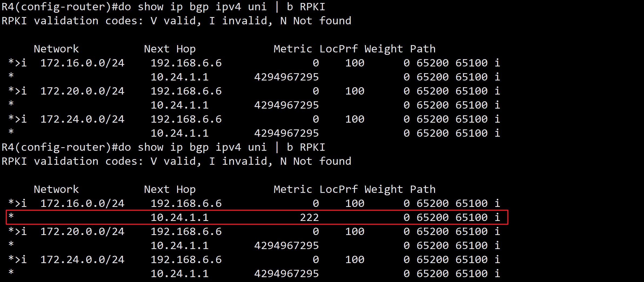Screen dimensions: 644x282
Task: Click the 'Network' header in the lower table
Action: 56,189
